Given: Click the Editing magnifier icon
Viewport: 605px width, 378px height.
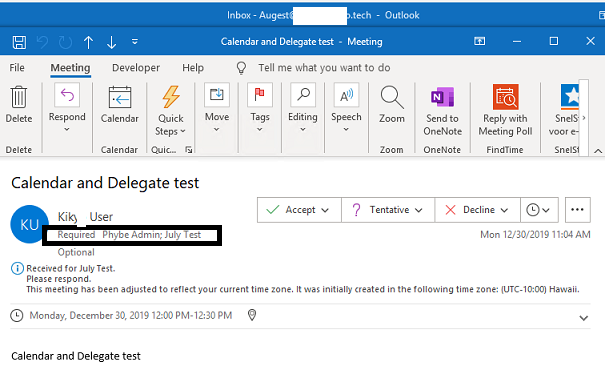Looking at the screenshot, I should click(x=303, y=94).
